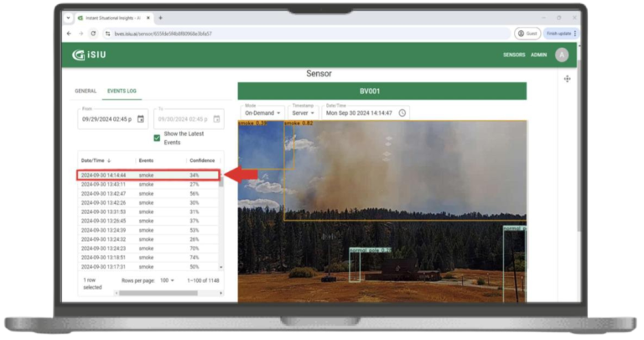
Task: Expand the Mode On-Demand dropdown
Action: point(262,112)
